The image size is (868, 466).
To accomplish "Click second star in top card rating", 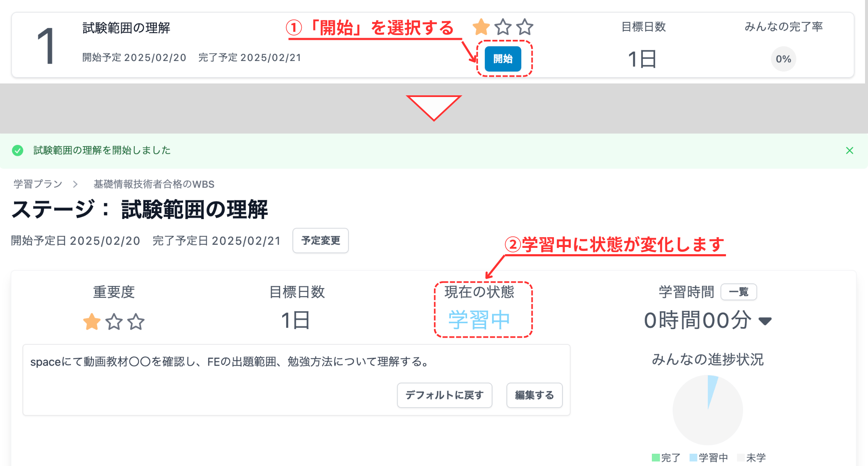I will [503, 27].
